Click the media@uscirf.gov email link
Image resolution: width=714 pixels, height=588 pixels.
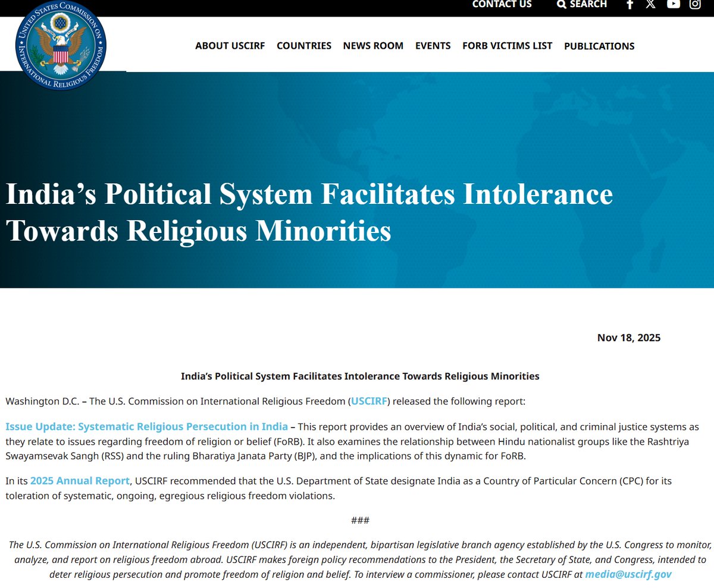[x=628, y=574]
